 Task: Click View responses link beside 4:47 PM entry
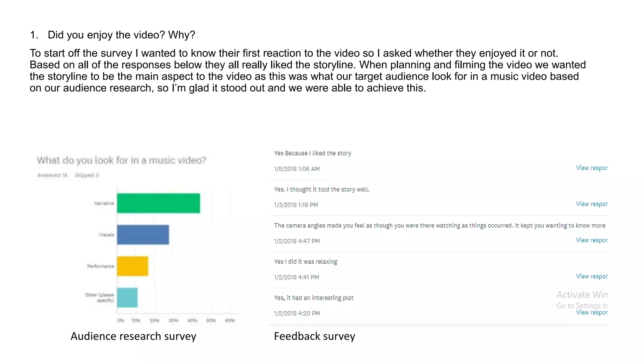click(591, 240)
